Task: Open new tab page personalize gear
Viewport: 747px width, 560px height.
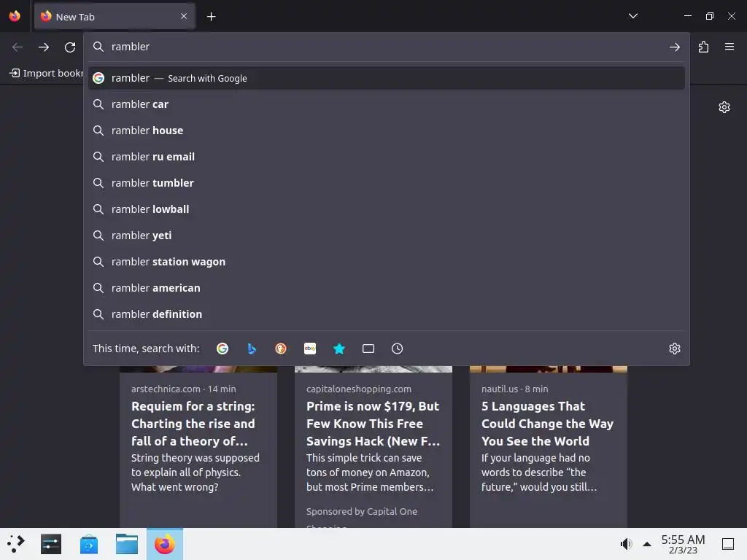Action: pos(724,107)
